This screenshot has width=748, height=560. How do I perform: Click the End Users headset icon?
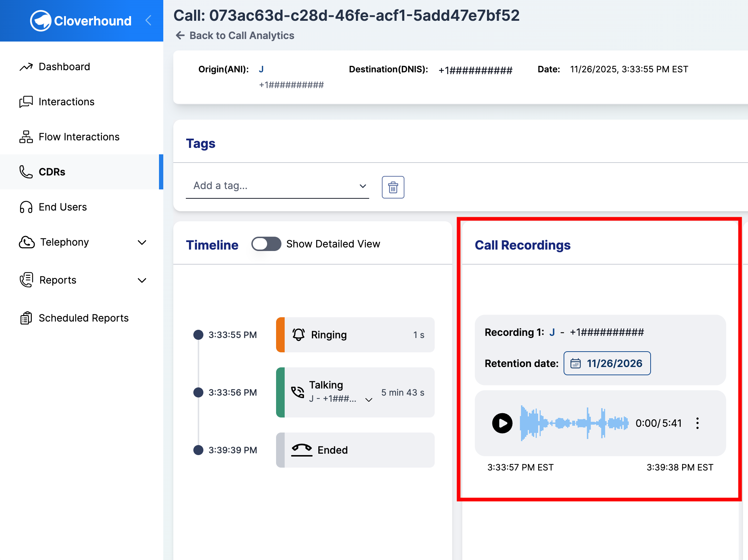tap(26, 207)
